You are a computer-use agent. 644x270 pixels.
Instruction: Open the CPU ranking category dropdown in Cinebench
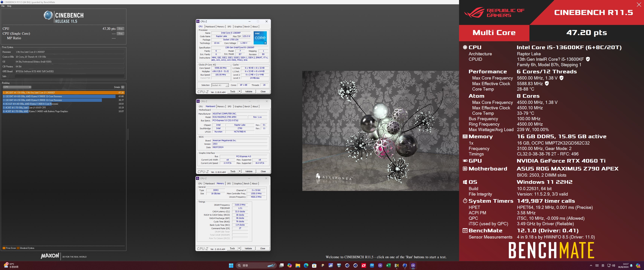pos(17,87)
